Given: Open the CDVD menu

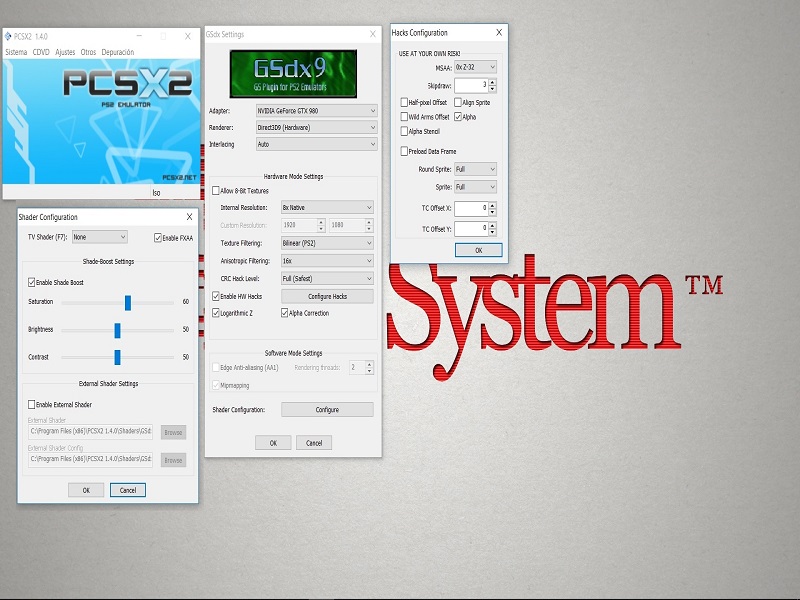Looking at the screenshot, I should point(41,52).
